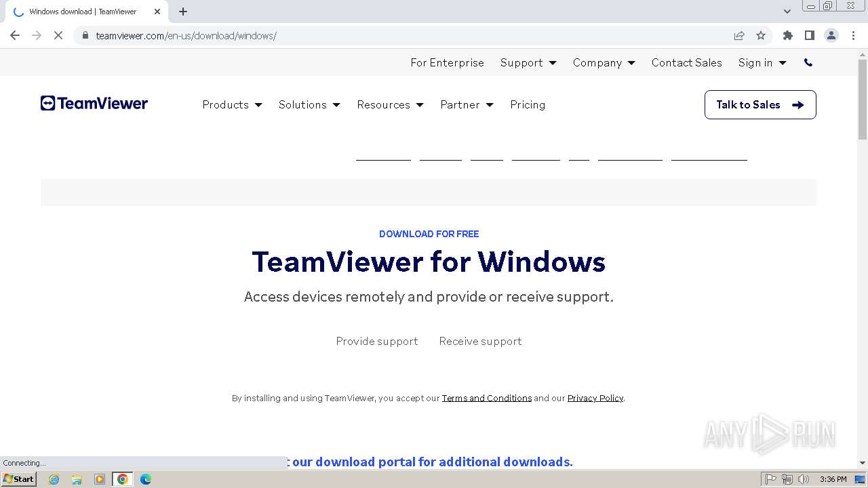Click the taskbar clock showing 3:36 PM
The height and width of the screenshot is (488, 868).
pos(833,479)
